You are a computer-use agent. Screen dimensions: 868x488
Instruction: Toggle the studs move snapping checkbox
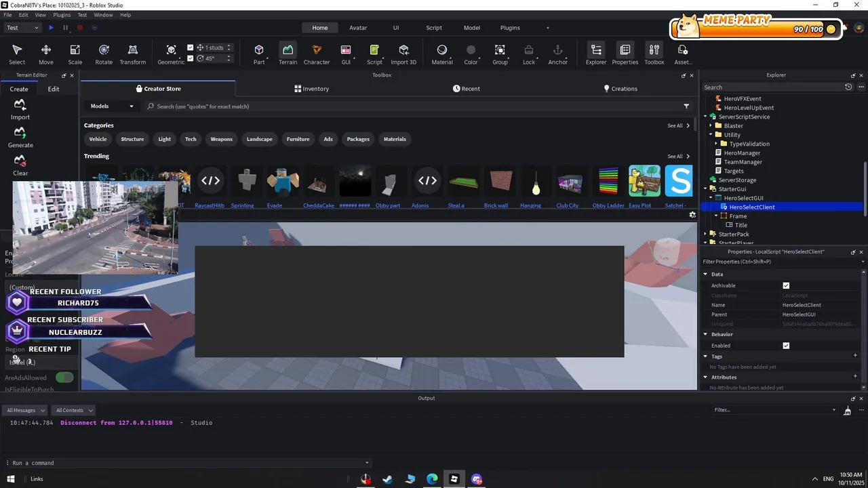pyautogui.click(x=191, y=47)
